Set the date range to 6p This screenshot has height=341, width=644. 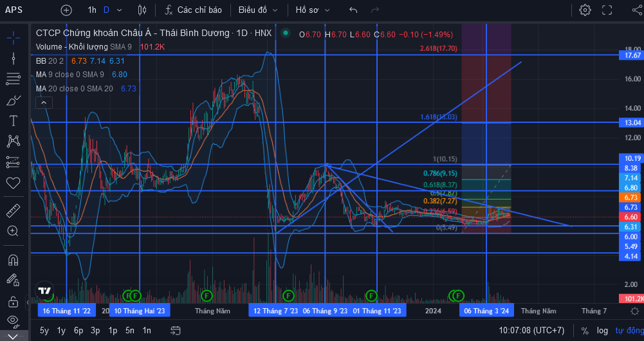point(78,330)
